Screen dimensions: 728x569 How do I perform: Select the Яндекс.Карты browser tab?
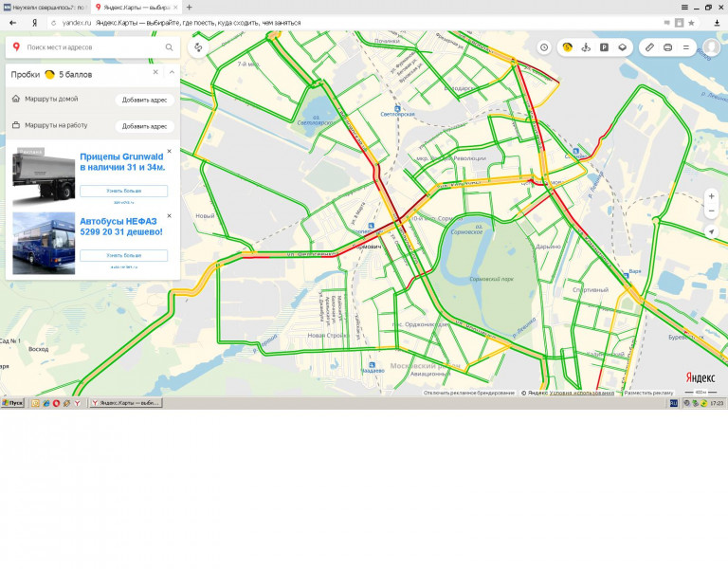coord(136,8)
